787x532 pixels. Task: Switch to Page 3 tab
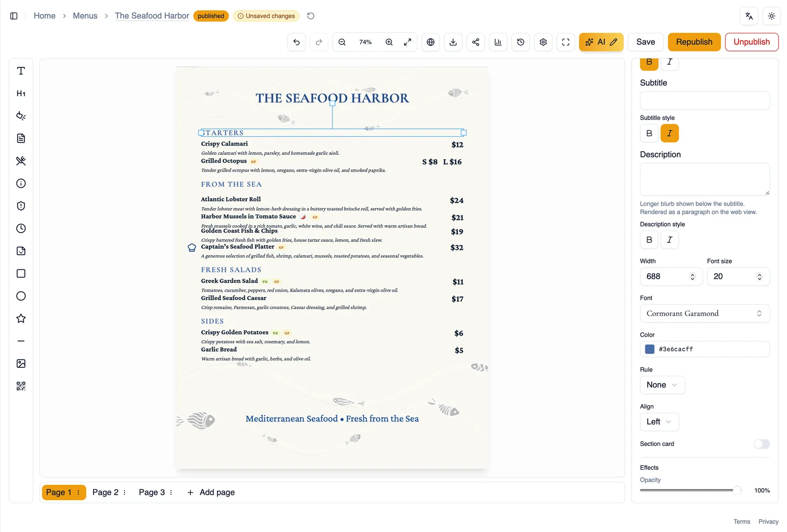click(x=151, y=493)
